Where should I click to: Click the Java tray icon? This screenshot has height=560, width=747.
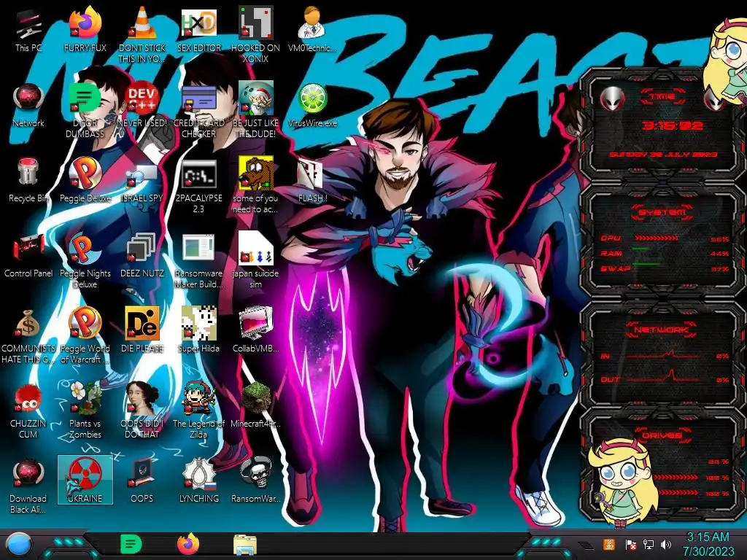[608, 544]
